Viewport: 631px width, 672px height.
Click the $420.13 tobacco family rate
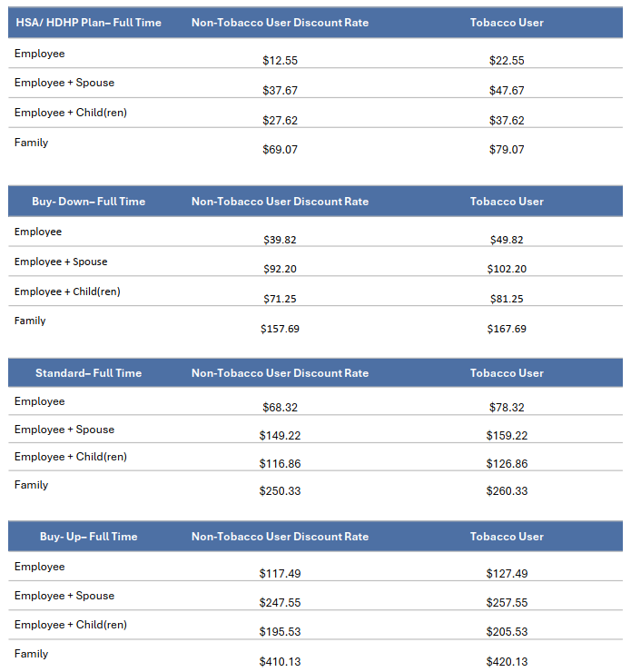tap(507, 662)
